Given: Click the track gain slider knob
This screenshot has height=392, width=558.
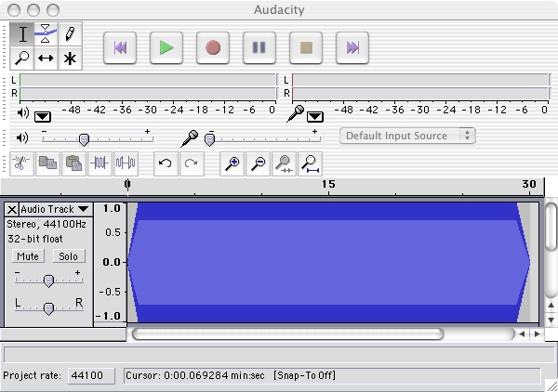Looking at the screenshot, I should pyautogui.click(x=48, y=281).
